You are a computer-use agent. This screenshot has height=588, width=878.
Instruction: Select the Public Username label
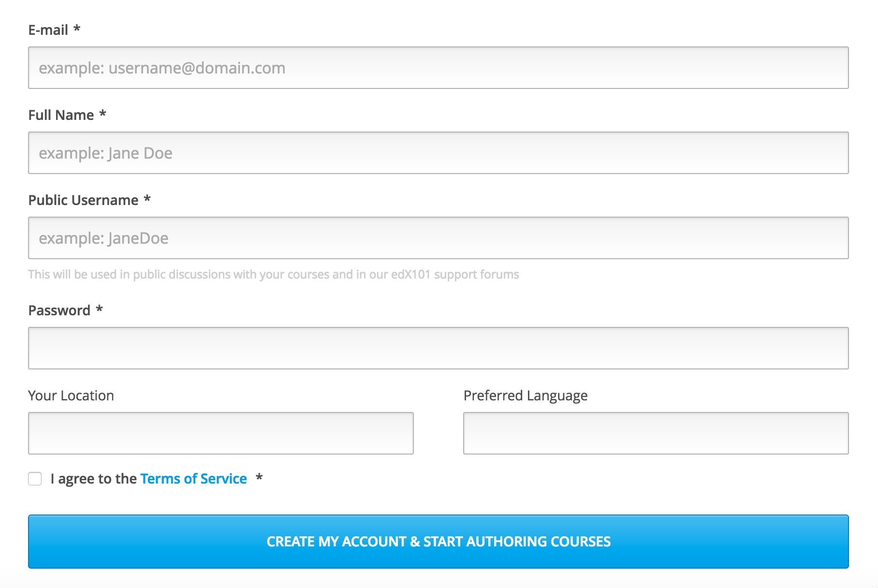click(x=83, y=200)
